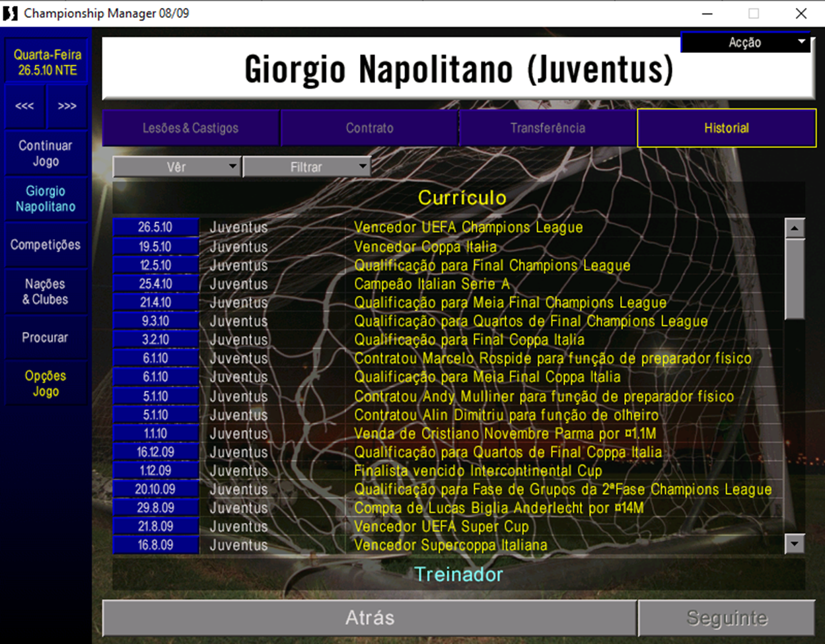This screenshot has width=825, height=644.
Task: Select the Campeão Italian Serie A entry
Action: pyautogui.click(x=431, y=283)
